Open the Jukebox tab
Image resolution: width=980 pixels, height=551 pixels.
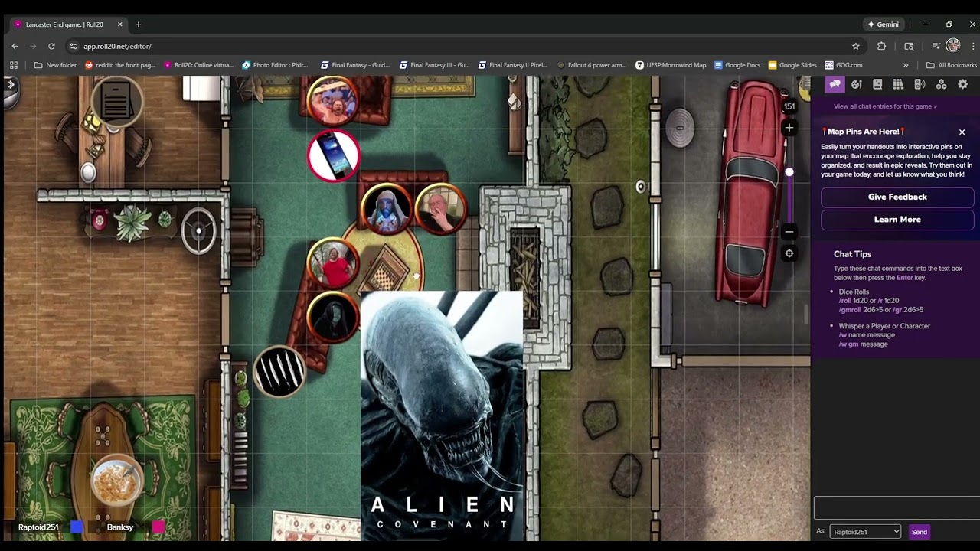coord(920,85)
